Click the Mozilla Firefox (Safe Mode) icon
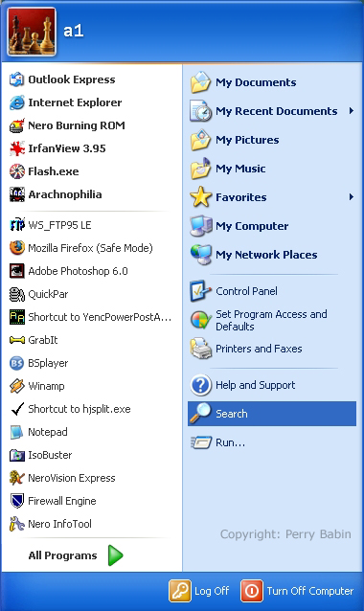 (x=16, y=248)
